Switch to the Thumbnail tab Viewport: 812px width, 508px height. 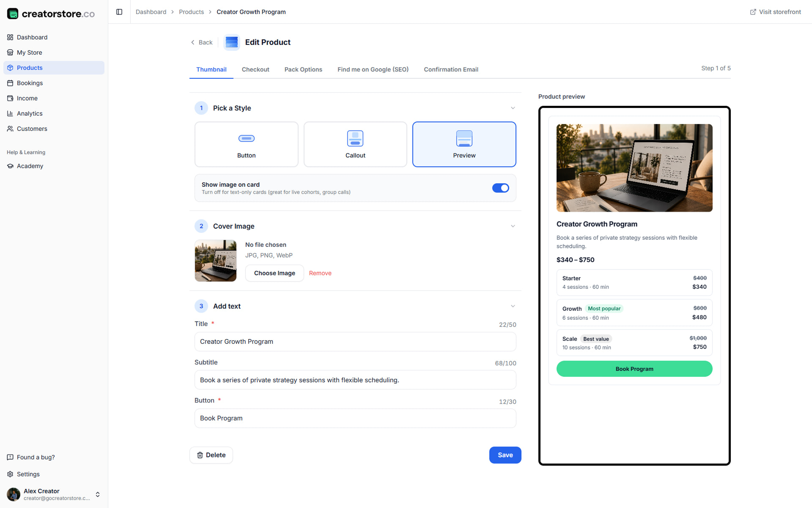211,69
